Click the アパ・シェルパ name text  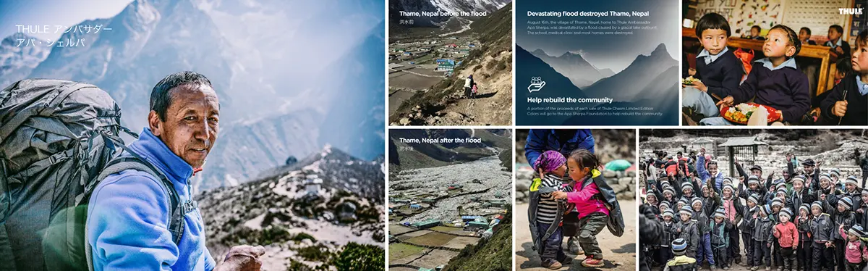[x=50, y=43]
